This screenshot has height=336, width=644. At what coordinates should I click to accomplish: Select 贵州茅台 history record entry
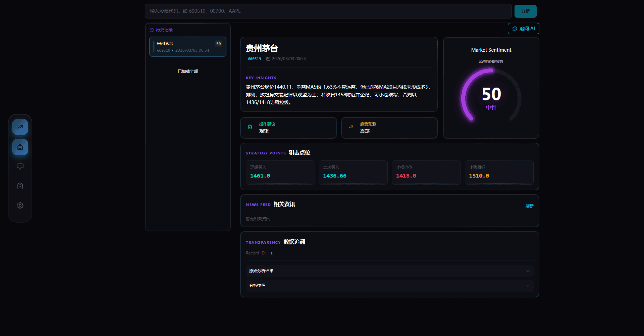[x=188, y=47]
